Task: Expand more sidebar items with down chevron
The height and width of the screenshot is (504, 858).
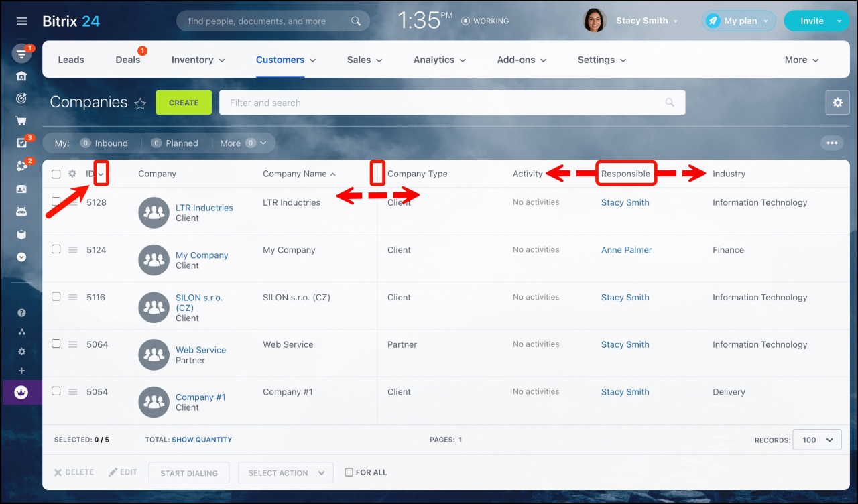Action: (21, 257)
